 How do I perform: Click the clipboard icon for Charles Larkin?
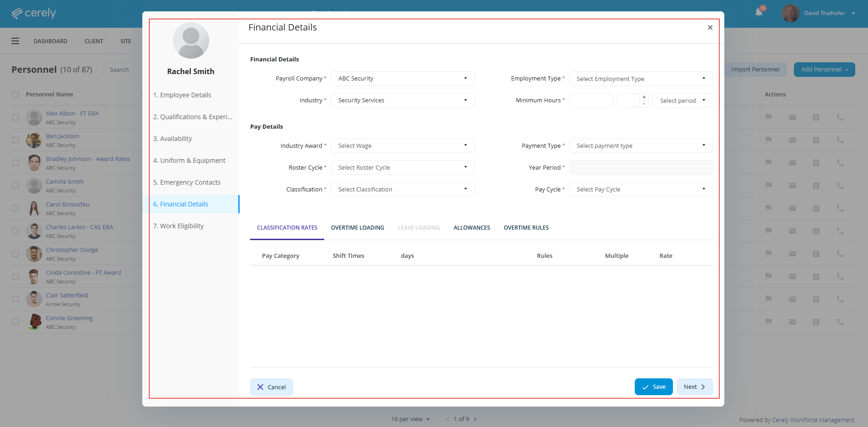click(x=816, y=231)
